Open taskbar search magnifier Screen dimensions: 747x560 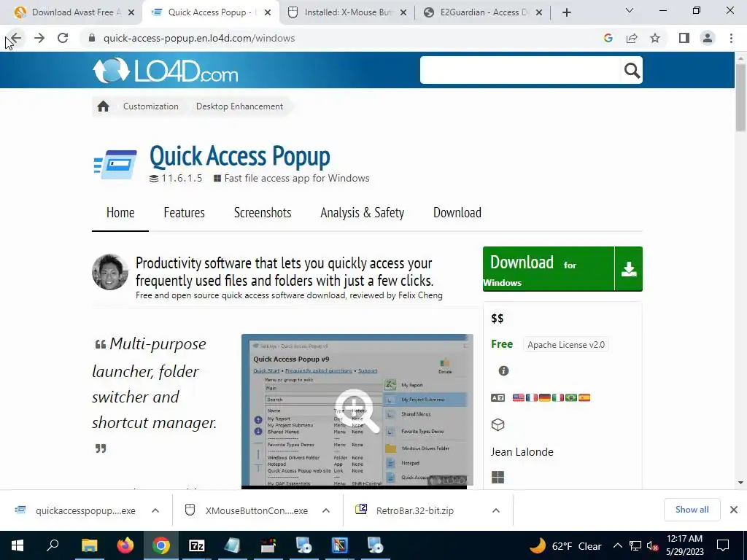click(53, 545)
